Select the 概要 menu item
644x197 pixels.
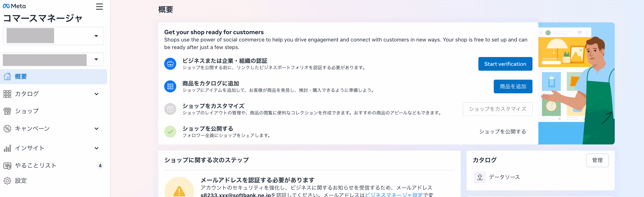click(53, 77)
